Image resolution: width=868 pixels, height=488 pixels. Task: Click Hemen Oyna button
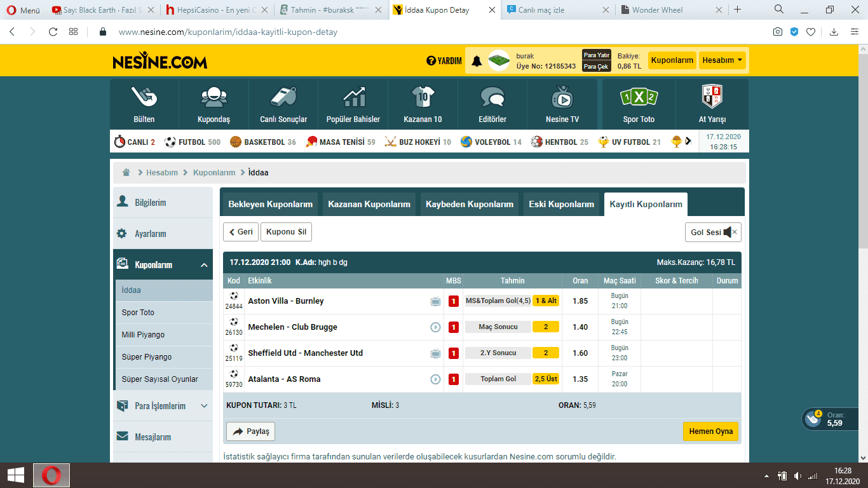coord(711,431)
